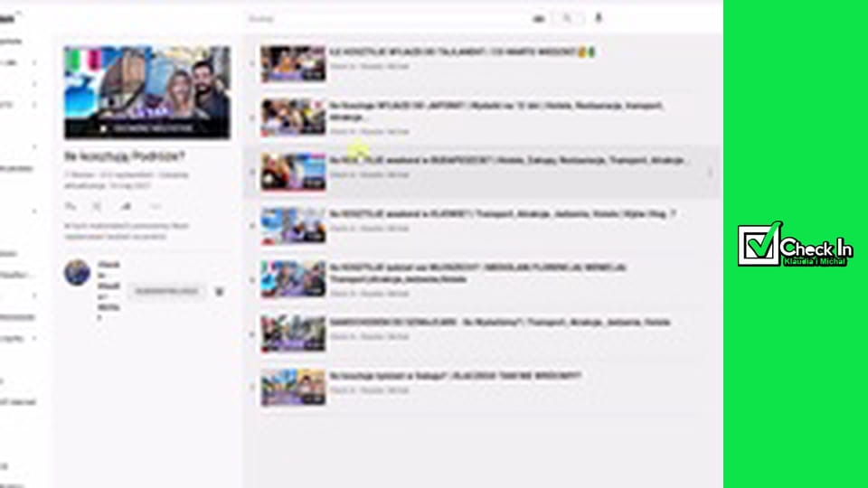This screenshot has width=868, height=488.
Task: Open the Tajlandia video title link
Action: coord(461,52)
